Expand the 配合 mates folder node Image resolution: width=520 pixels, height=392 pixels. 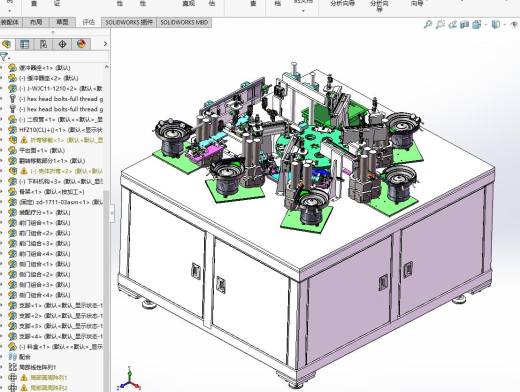2,357
